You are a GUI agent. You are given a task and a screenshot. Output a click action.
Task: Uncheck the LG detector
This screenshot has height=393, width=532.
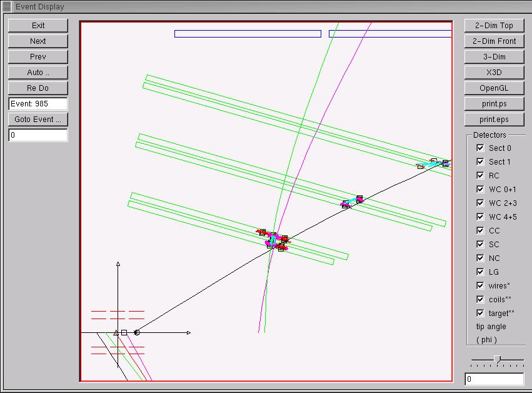(x=480, y=272)
